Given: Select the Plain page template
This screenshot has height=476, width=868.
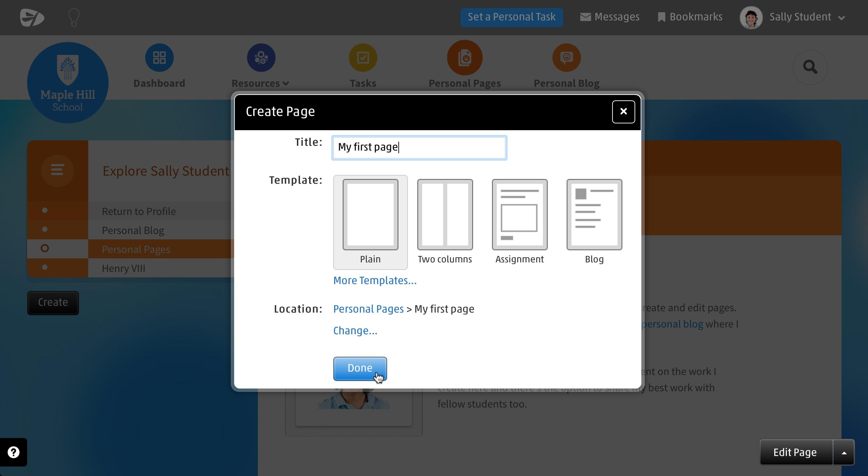Looking at the screenshot, I should (370, 222).
